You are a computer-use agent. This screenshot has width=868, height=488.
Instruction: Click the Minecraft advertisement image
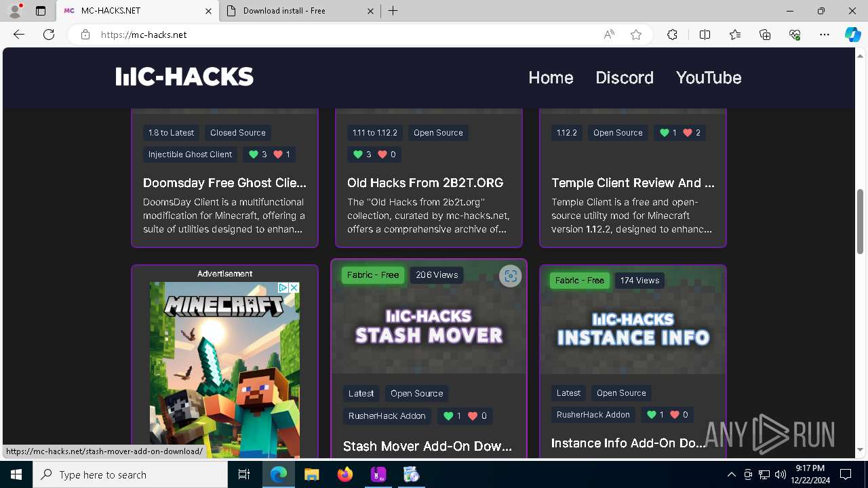tap(224, 370)
